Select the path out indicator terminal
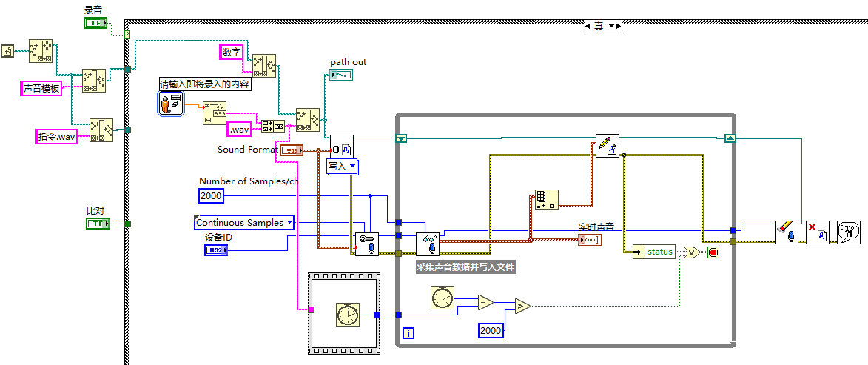The width and height of the screenshot is (868, 365). pos(340,75)
